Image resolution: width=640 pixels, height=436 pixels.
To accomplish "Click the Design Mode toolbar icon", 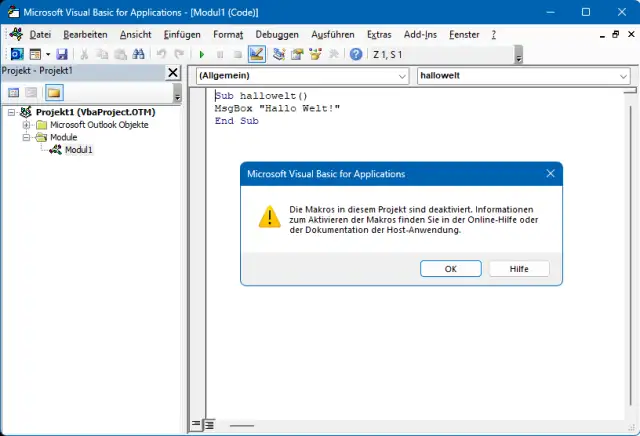I will pyautogui.click(x=256, y=54).
